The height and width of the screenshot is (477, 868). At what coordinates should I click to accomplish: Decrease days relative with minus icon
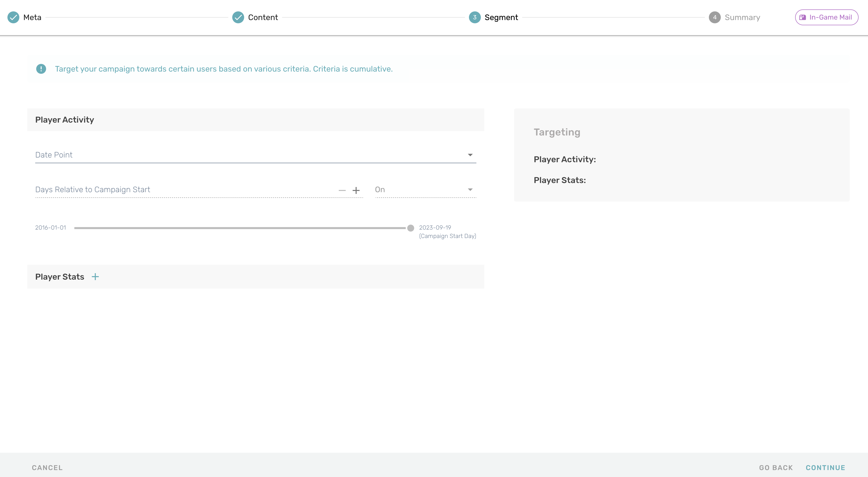(342, 190)
